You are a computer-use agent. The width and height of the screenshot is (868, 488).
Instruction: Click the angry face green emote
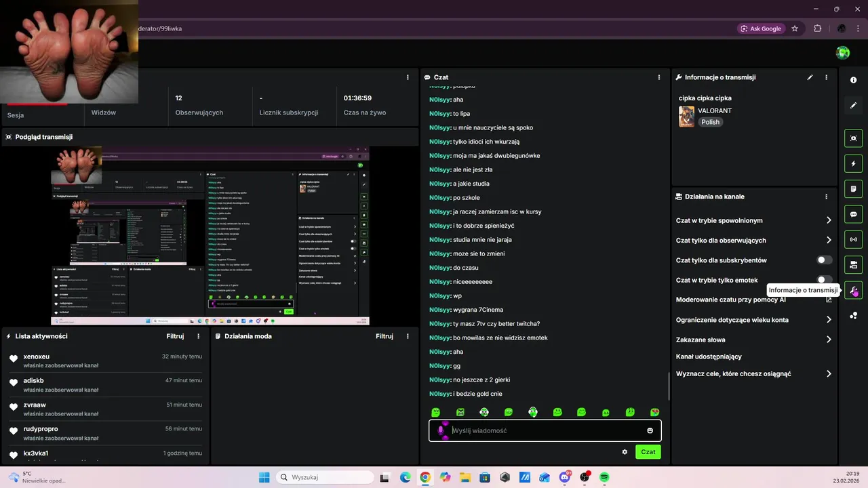[x=460, y=412]
